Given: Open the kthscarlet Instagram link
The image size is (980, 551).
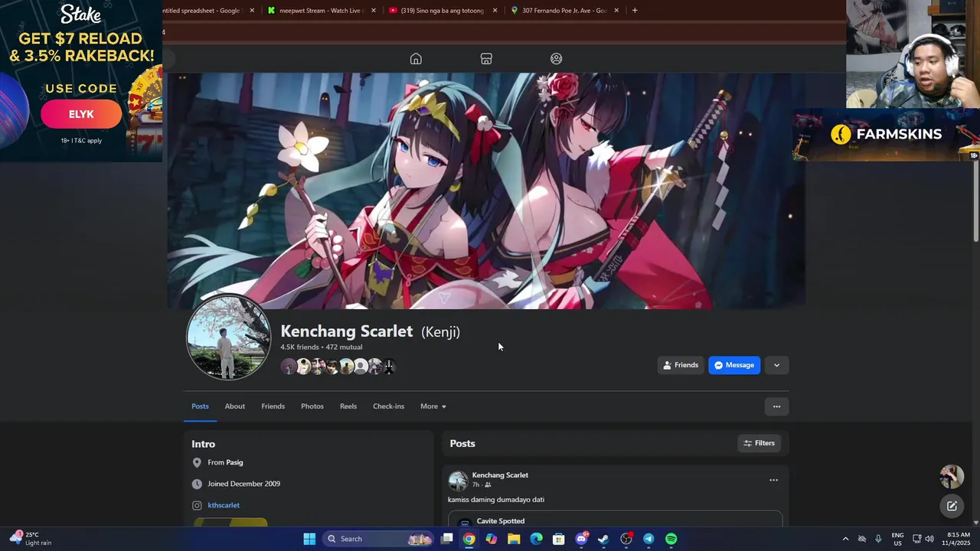Looking at the screenshot, I should tap(224, 505).
